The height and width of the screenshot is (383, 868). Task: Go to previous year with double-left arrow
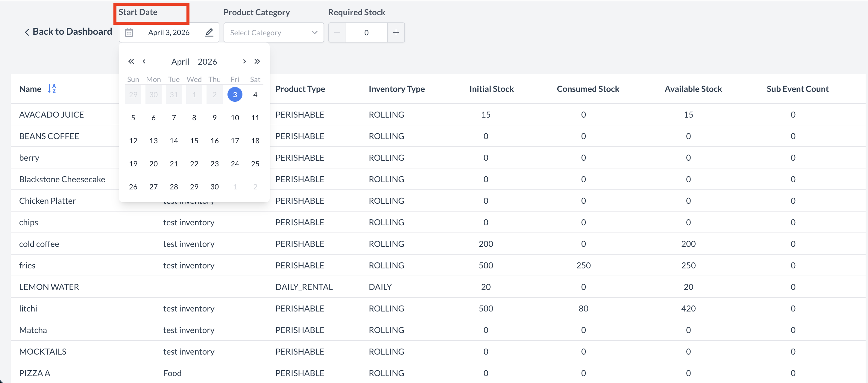(x=131, y=61)
